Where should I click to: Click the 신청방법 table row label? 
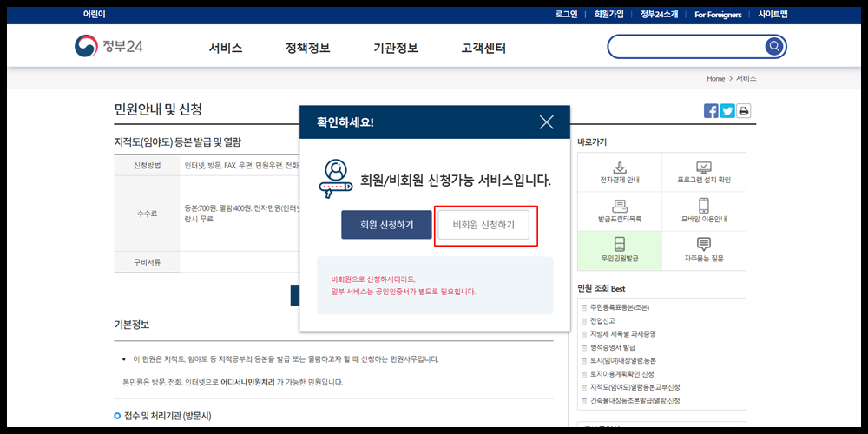pyautogui.click(x=147, y=166)
